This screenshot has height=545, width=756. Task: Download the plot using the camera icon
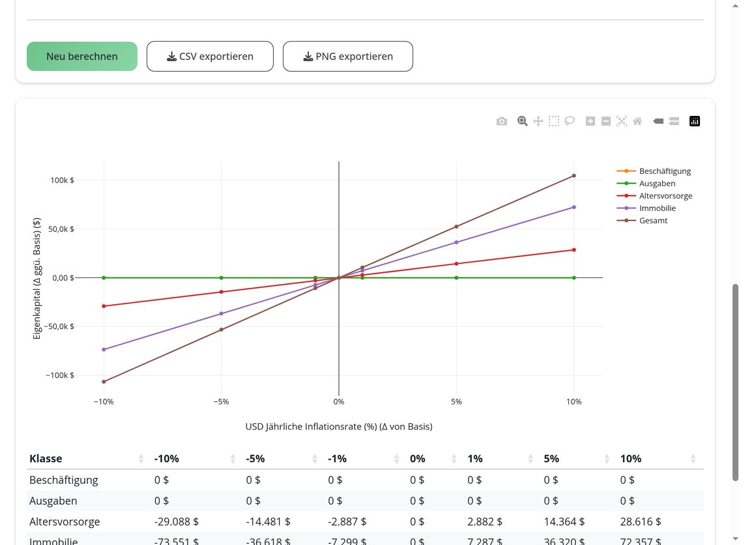click(x=501, y=121)
